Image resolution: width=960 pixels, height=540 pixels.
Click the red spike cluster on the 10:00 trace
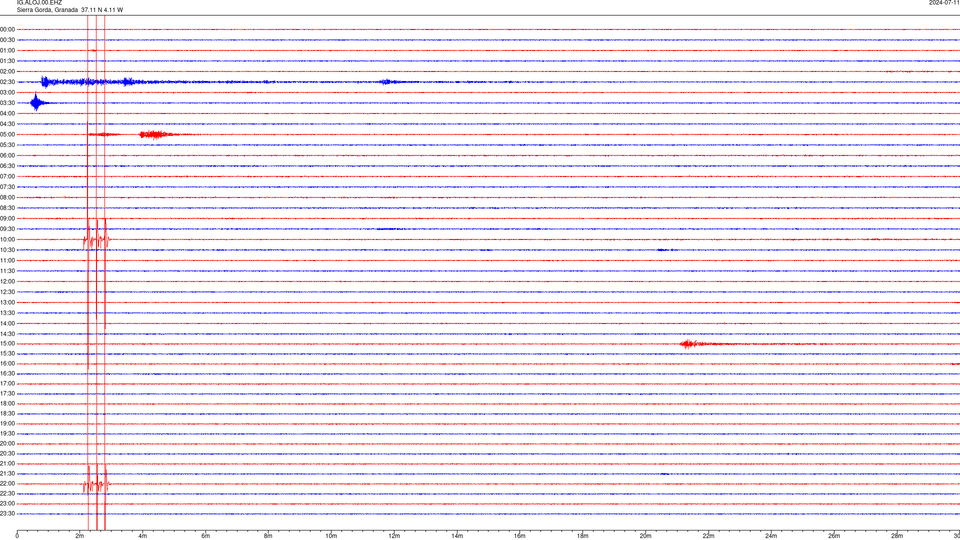[96, 239]
